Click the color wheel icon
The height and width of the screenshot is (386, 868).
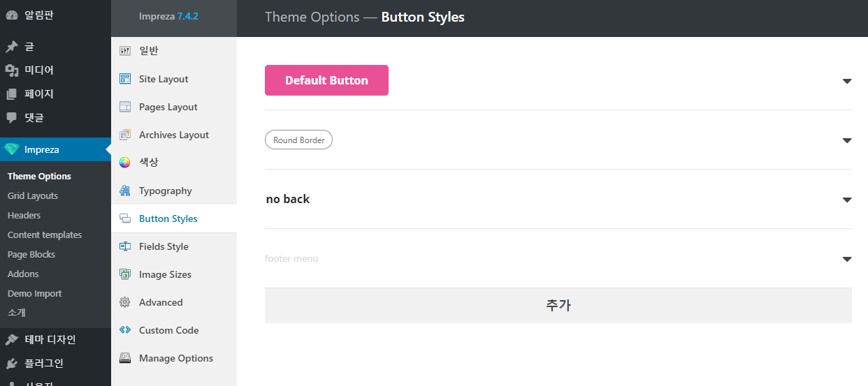[x=125, y=163]
